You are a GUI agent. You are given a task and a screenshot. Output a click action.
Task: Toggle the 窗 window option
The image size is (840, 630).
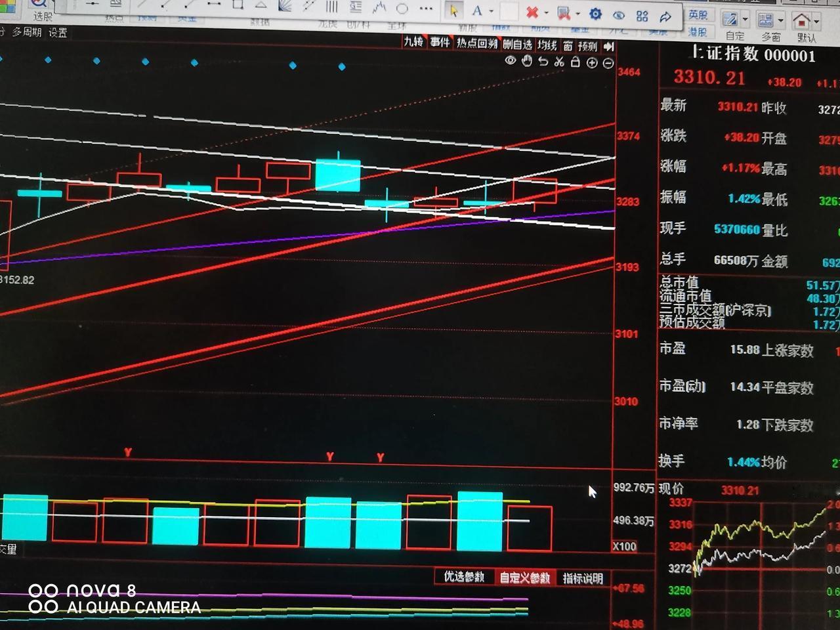click(568, 46)
